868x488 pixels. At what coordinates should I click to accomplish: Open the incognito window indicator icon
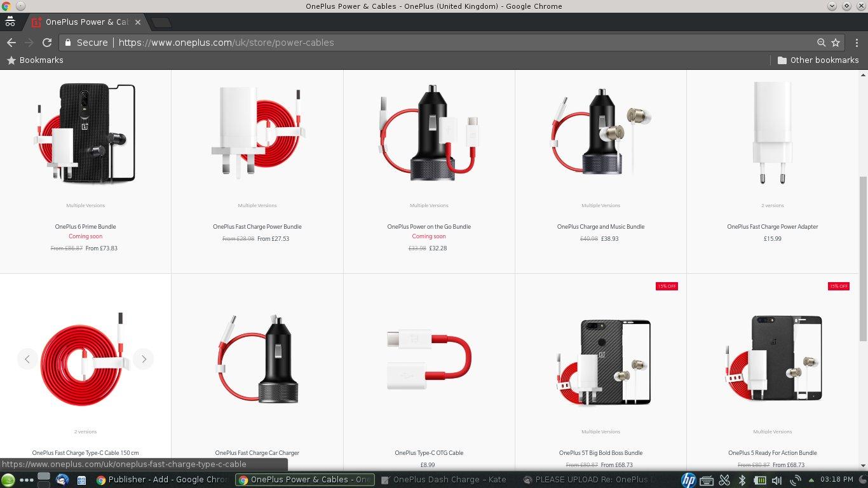tap(10, 22)
